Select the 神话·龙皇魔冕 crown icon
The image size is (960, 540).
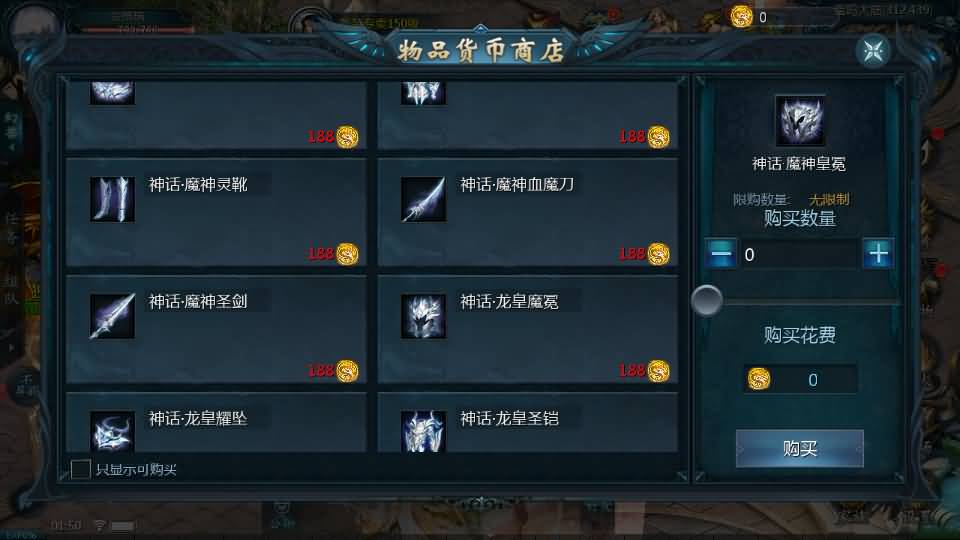point(423,316)
